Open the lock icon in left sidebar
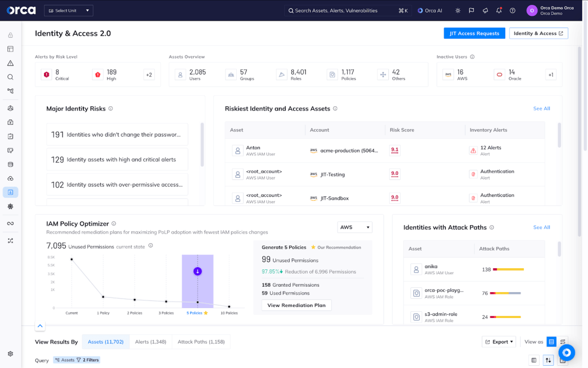This screenshot has height=368, width=588. (x=10, y=35)
